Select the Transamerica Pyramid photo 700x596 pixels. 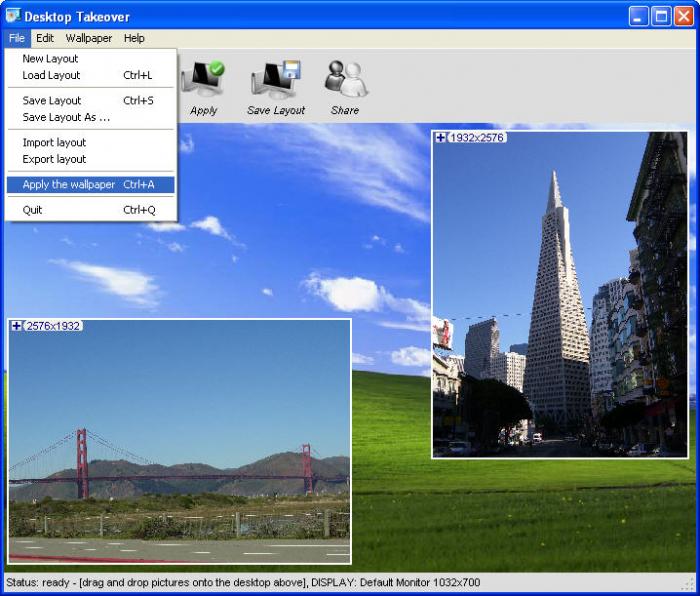coord(560,300)
